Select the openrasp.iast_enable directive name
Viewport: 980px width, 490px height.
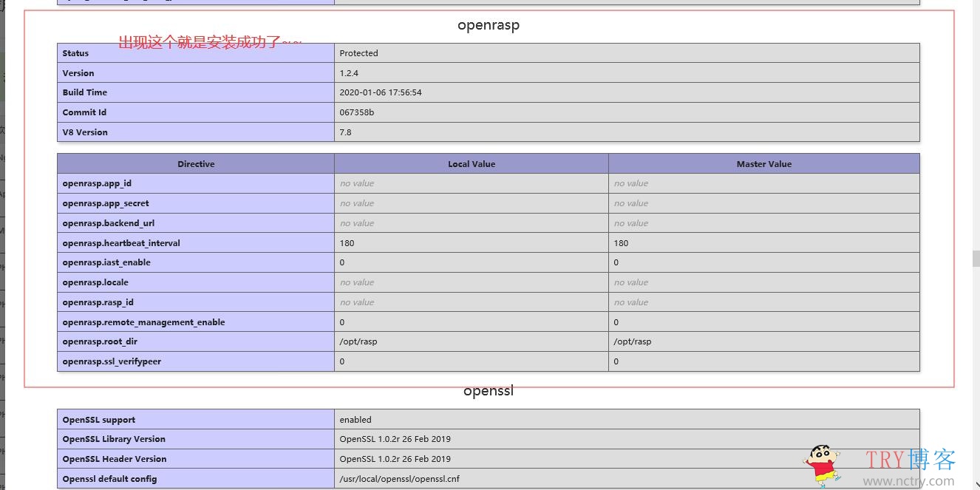click(106, 262)
